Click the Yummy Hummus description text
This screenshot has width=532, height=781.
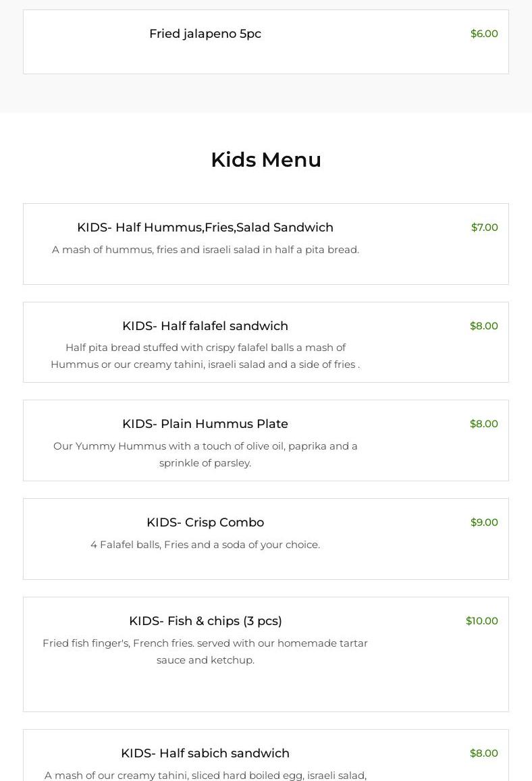point(205,454)
